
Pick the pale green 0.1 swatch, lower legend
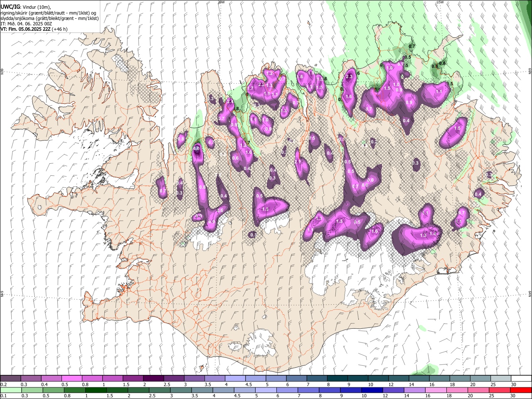click(x=11, y=390)
